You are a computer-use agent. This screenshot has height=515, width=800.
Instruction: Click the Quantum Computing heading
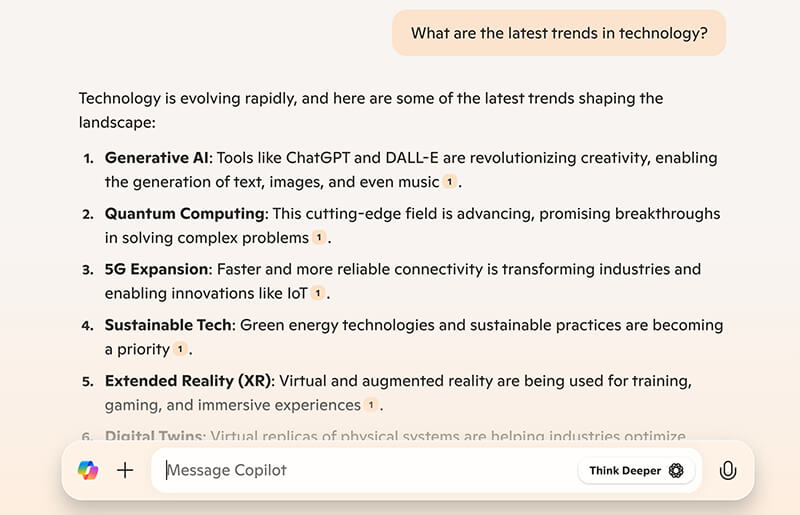pyautogui.click(x=185, y=214)
